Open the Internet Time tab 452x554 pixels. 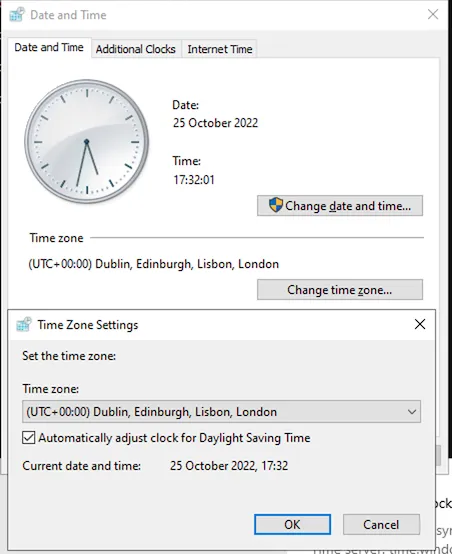(x=220, y=49)
